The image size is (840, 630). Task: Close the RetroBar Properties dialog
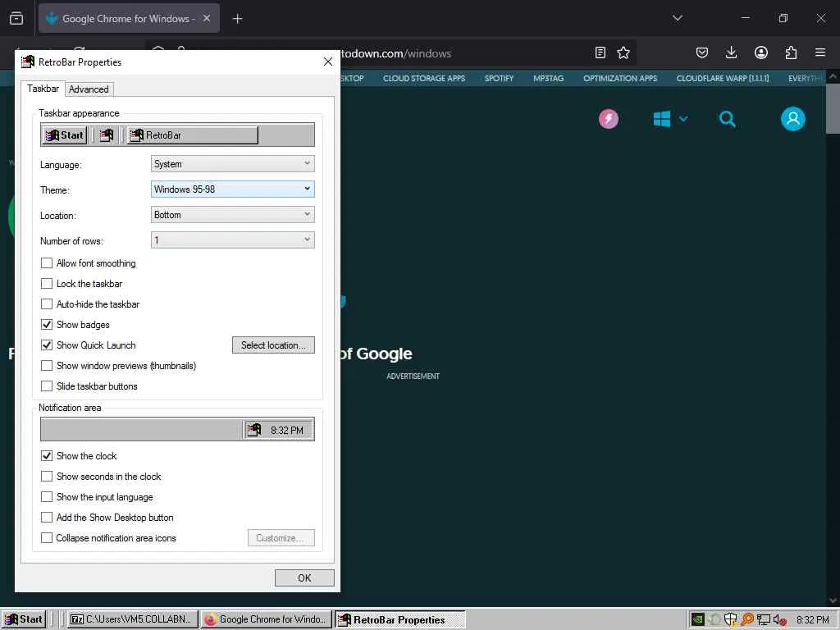point(328,62)
